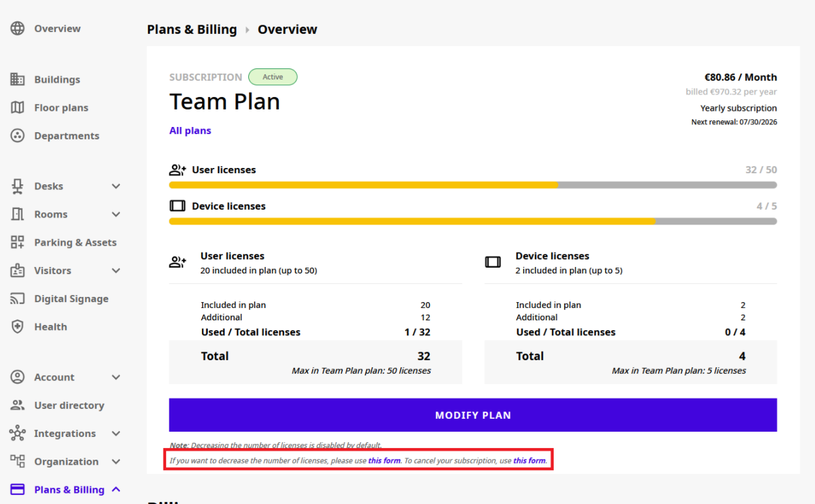815x504 pixels.
Task: Click the SUBSCRIPTION label
Action: (x=206, y=77)
